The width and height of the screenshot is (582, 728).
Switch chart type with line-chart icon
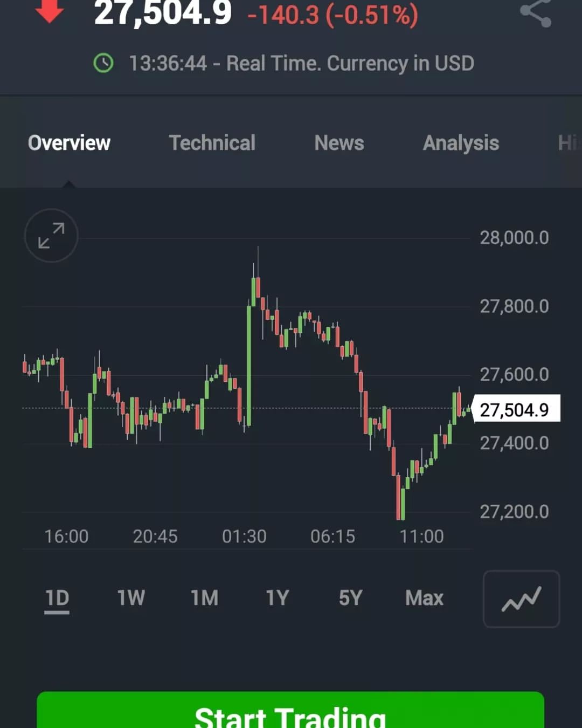click(521, 599)
